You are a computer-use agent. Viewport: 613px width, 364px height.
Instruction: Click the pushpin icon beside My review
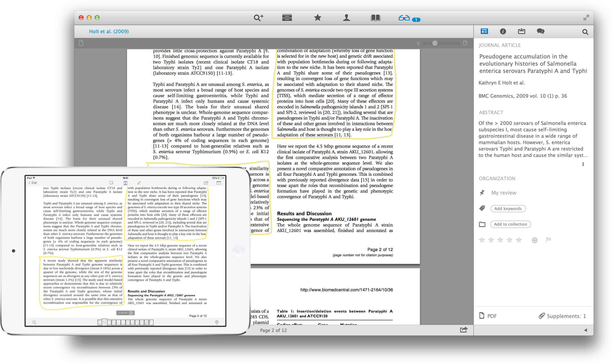pyautogui.click(x=482, y=193)
